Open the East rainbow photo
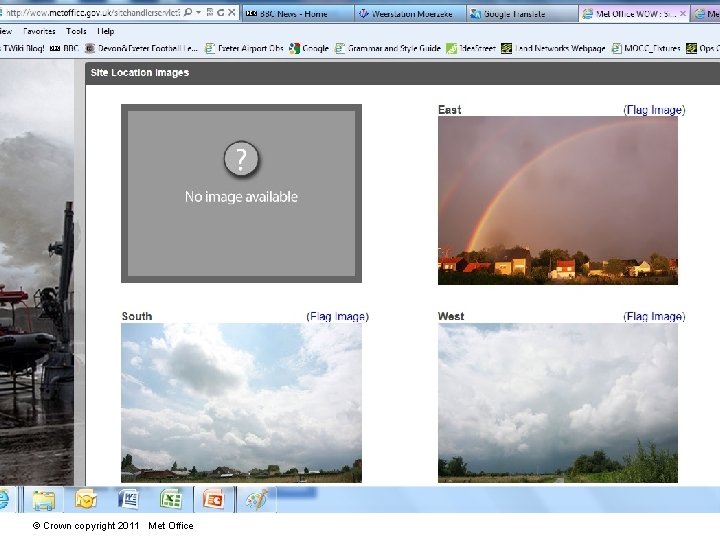 click(x=558, y=200)
